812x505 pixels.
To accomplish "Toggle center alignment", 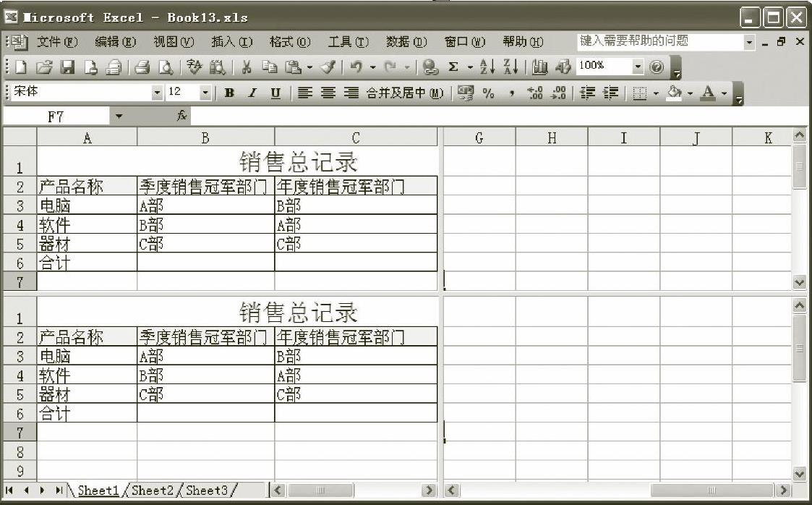I will click(328, 93).
